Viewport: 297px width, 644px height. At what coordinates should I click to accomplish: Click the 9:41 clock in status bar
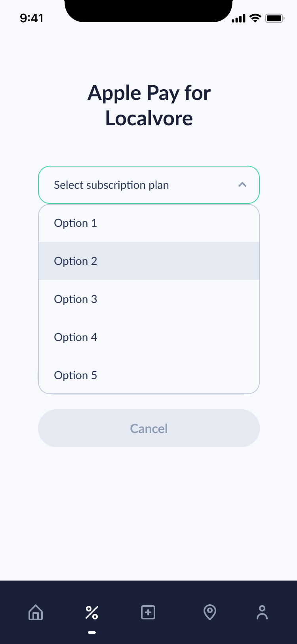point(32,18)
